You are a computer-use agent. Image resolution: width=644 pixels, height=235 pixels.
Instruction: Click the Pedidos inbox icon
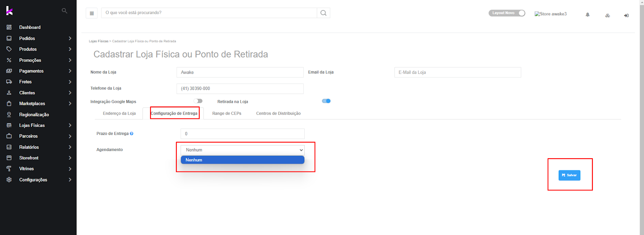coord(9,38)
